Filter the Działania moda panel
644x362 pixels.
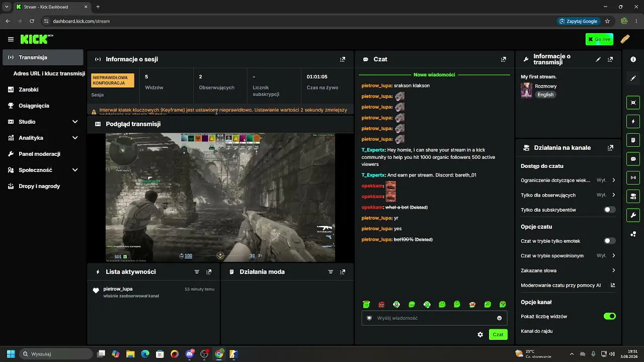pyautogui.click(x=331, y=272)
